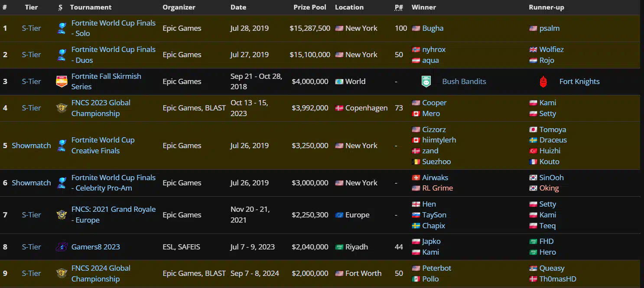Click the $2,040,000 prize pool value
Screen dimensions: 644x288
pyautogui.click(x=310, y=247)
